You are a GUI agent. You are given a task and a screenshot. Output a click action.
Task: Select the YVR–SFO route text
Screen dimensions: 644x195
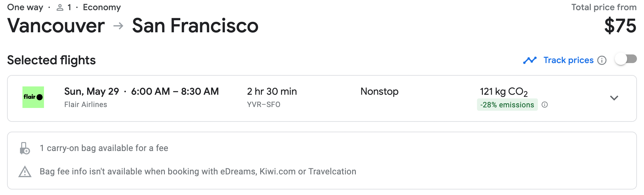click(x=264, y=104)
